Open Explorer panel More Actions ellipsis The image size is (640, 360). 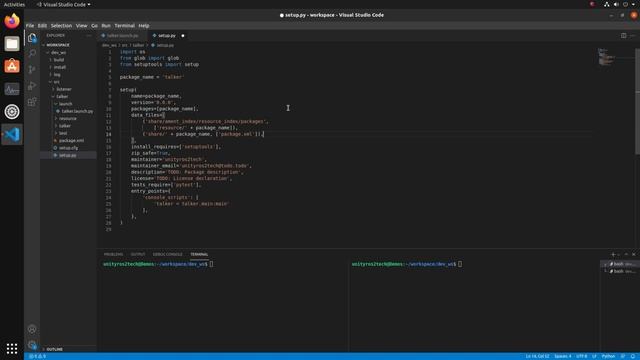(x=89, y=36)
